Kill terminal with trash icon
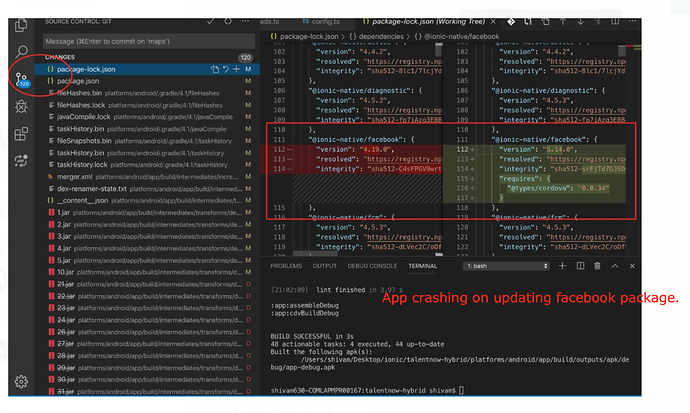The width and height of the screenshot is (690, 413). point(597,266)
